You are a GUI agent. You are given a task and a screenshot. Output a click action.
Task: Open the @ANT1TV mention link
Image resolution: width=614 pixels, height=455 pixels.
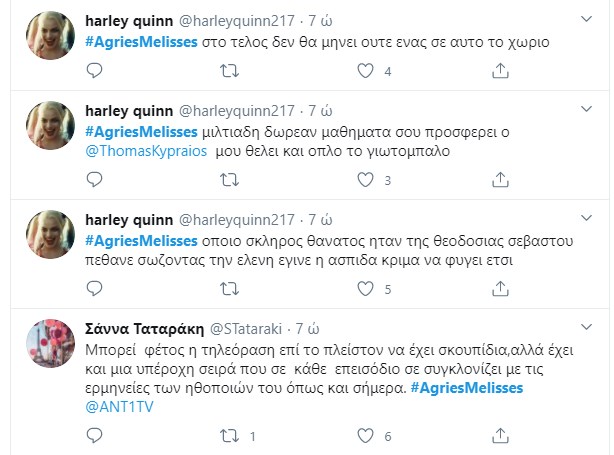pos(118,408)
